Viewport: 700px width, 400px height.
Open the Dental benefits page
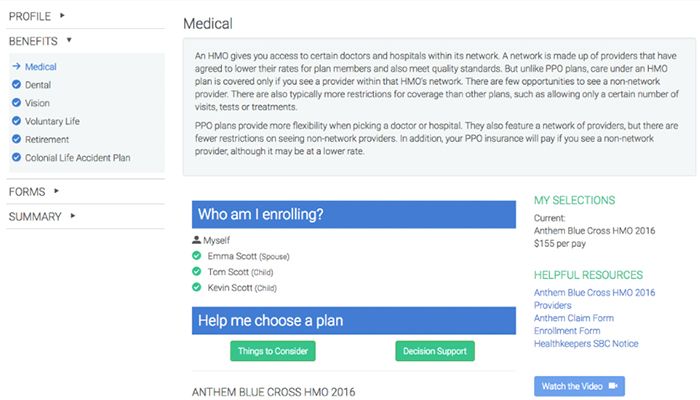pos(39,85)
